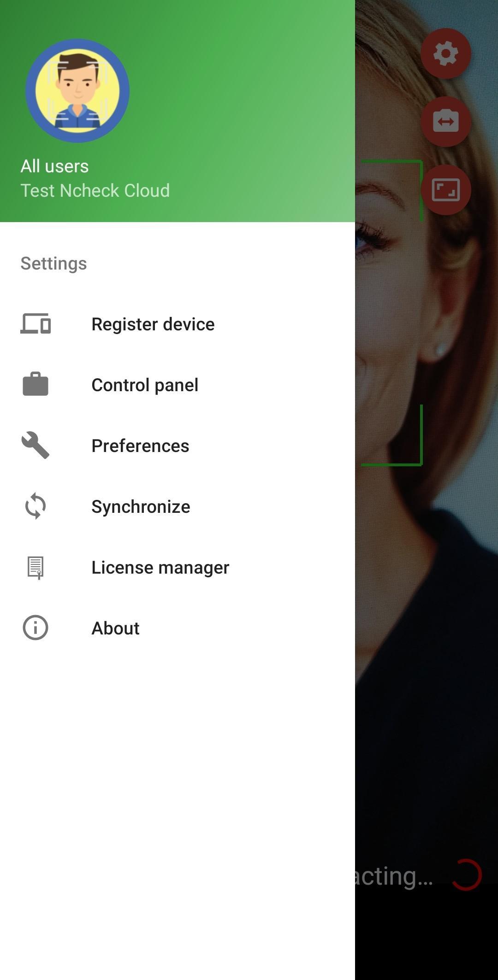Viewport: 498px width, 980px height.
Task: Open Preferences
Action: pos(178,446)
